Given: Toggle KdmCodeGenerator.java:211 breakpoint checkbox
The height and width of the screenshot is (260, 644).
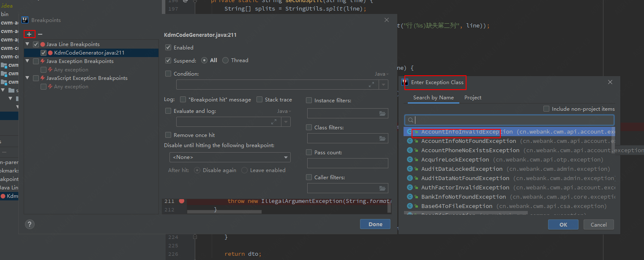Looking at the screenshot, I should point(44,53).
